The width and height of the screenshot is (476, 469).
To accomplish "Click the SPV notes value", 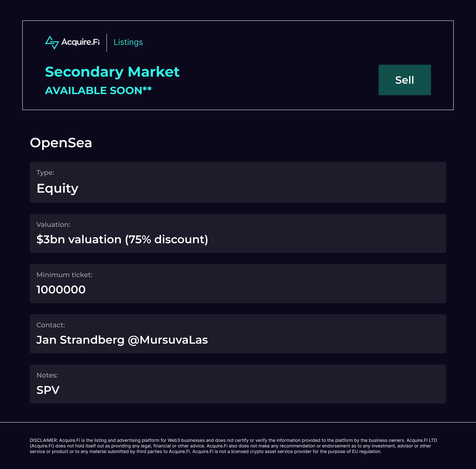I will click(48, 390).
